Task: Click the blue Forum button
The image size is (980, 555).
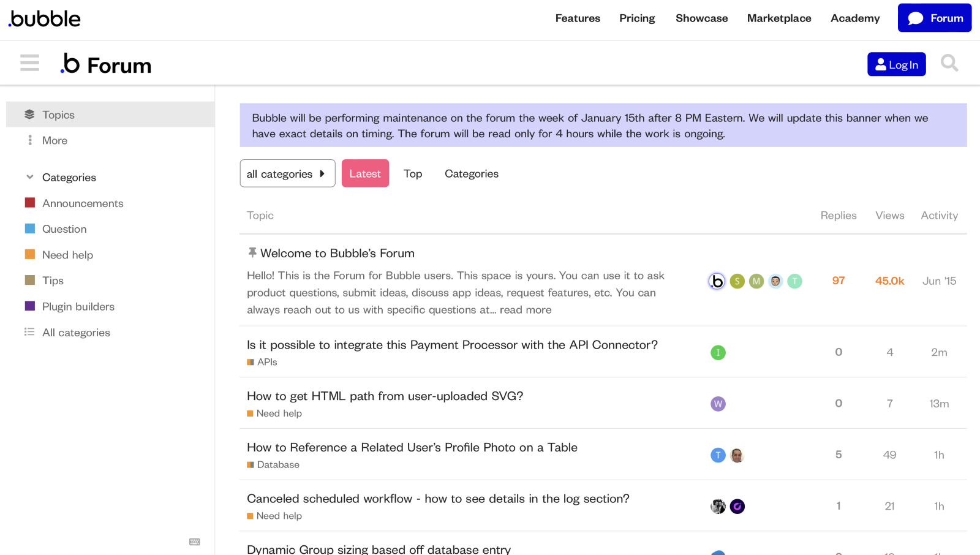Action: click(x=935, y=18)
